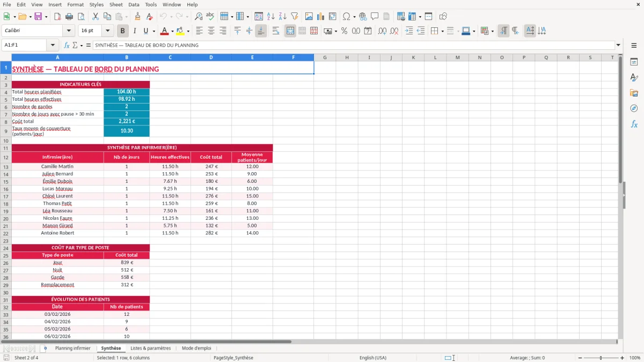This screenshot has width=644, height=362.
Task: Insert an image
Action: click(x=309, y=17)
